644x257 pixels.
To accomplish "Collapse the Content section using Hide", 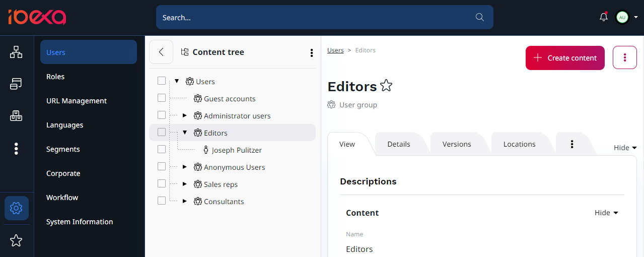I will coord(606,213).
